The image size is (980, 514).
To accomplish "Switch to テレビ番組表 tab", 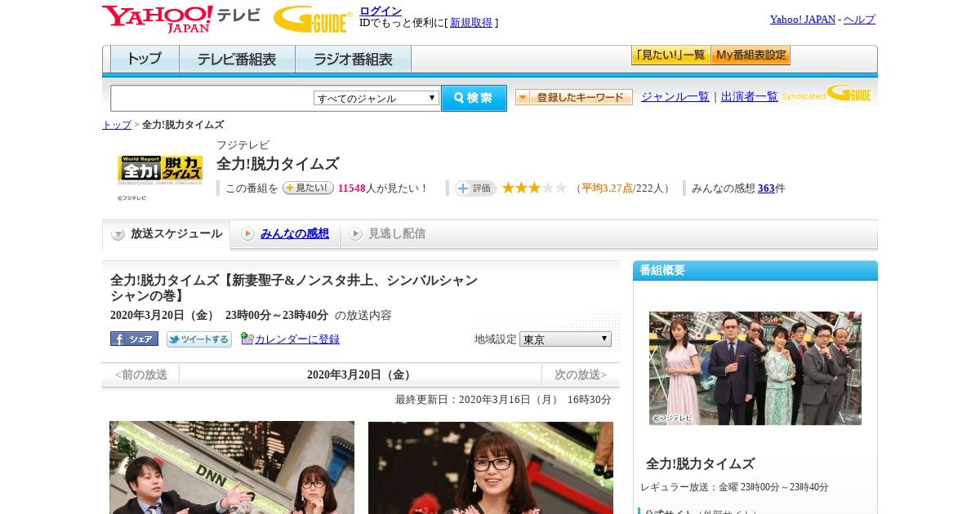I will point(237,60).
